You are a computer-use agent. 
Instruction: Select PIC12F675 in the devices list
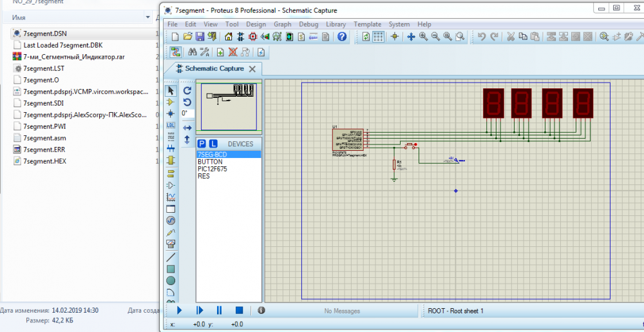point(212,169)
